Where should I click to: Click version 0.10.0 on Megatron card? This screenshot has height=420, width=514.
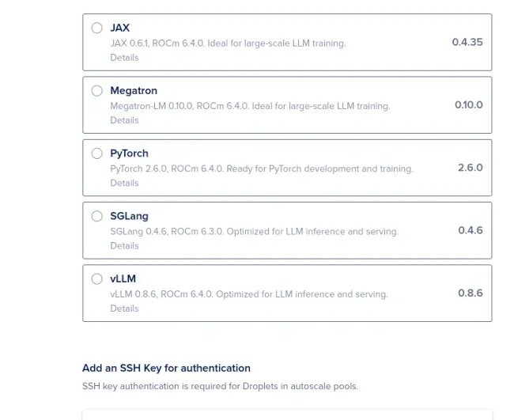(x=468, y=105)
